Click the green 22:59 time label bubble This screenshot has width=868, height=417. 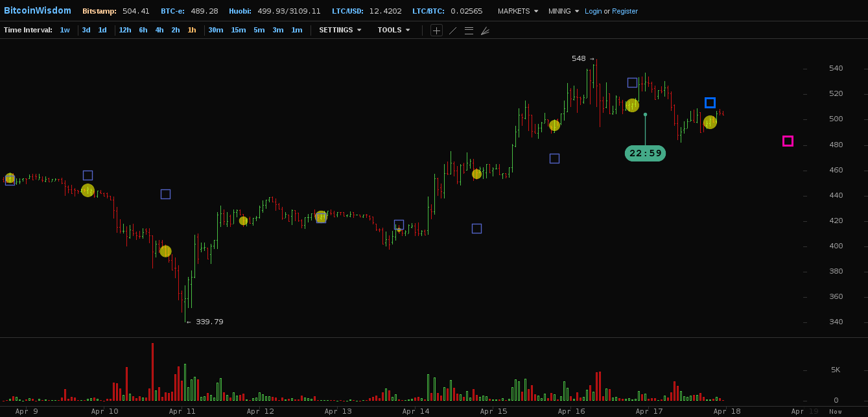[x=645, y=154]
